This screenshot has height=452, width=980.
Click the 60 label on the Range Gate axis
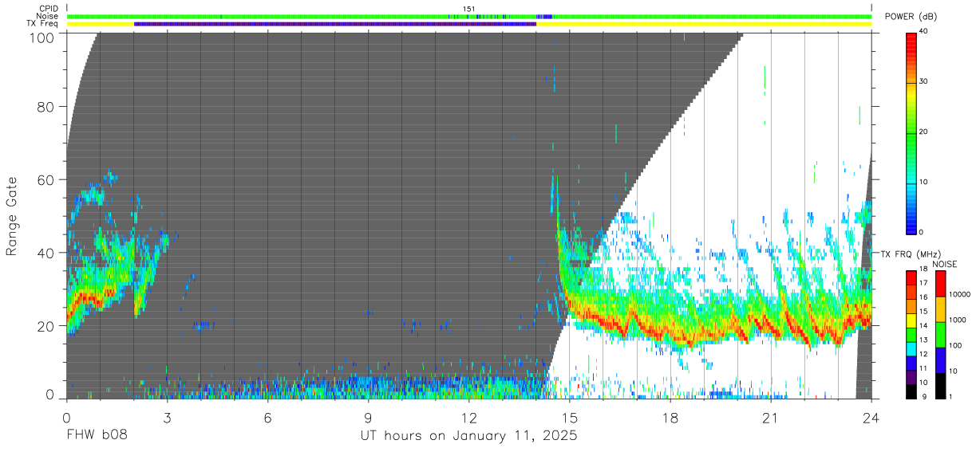point(46,180)
